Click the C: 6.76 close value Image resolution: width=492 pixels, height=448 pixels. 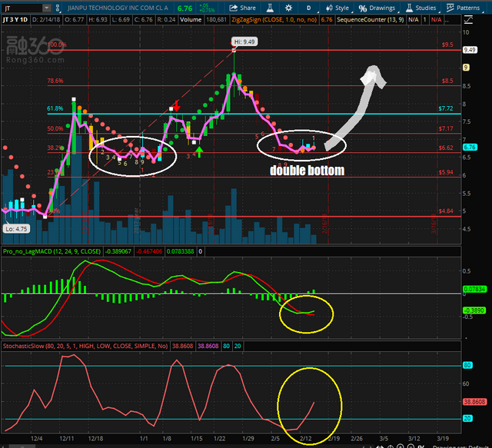pos(143,20)
